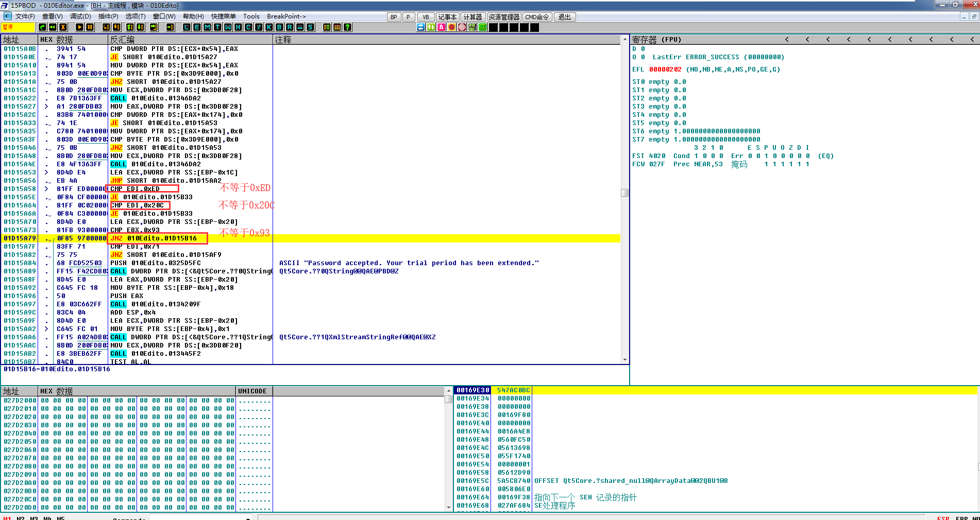Pause execution with the pause icon
The image size is (980, 520).
[90, 27]
